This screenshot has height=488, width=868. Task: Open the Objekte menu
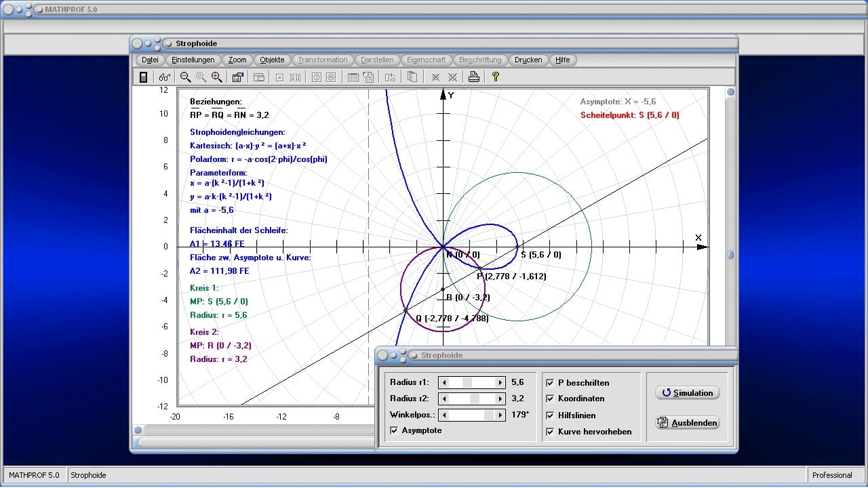[272, 60]
